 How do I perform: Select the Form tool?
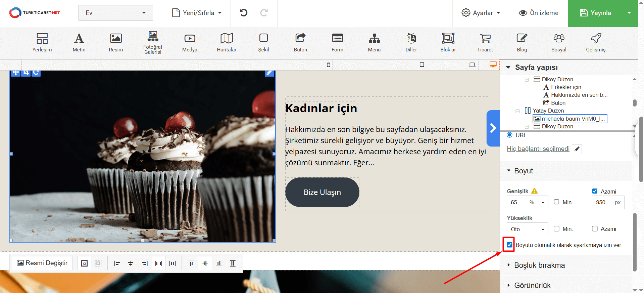[x=337, y=43]
